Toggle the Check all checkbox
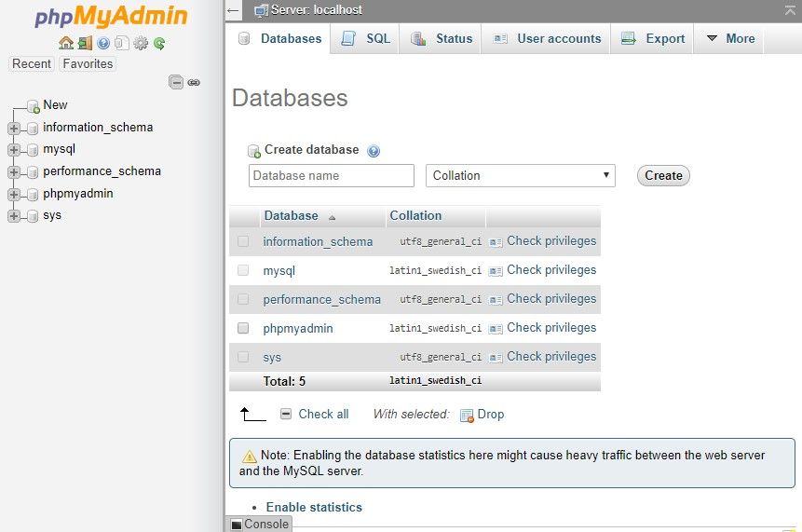Screen dimensions: 802x532 pyautogui.click(x=286, y=414)
